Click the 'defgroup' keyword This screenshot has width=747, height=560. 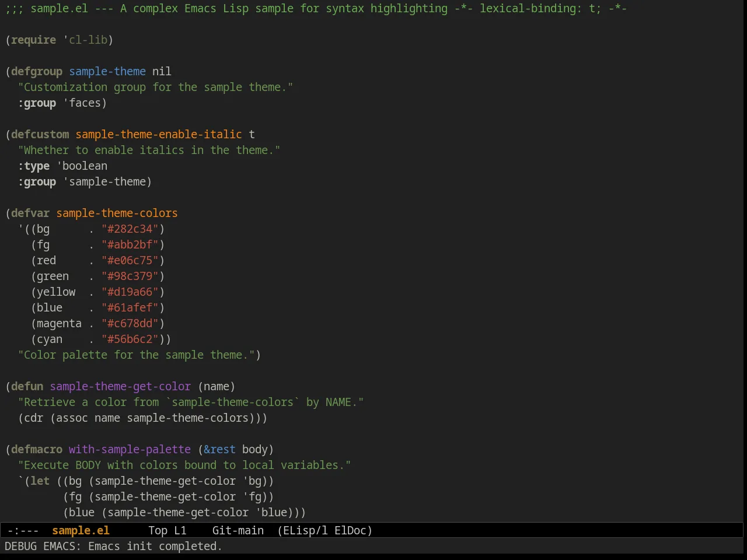[x=37, y=71]
